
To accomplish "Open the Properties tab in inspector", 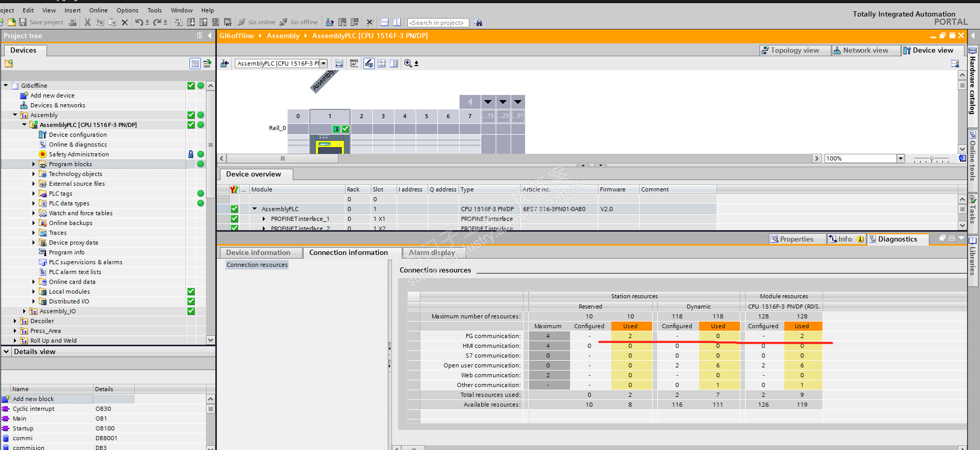I will click(797, 239).
